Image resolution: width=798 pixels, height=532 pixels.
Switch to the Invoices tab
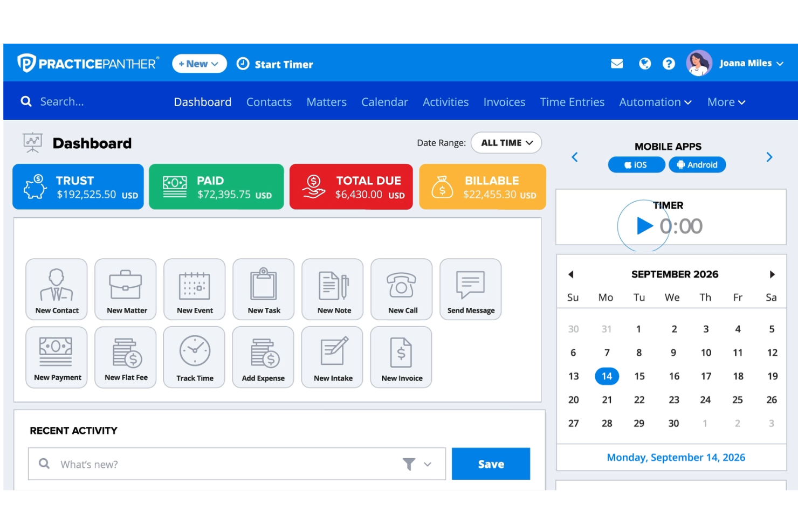click(x=504, y=101)
